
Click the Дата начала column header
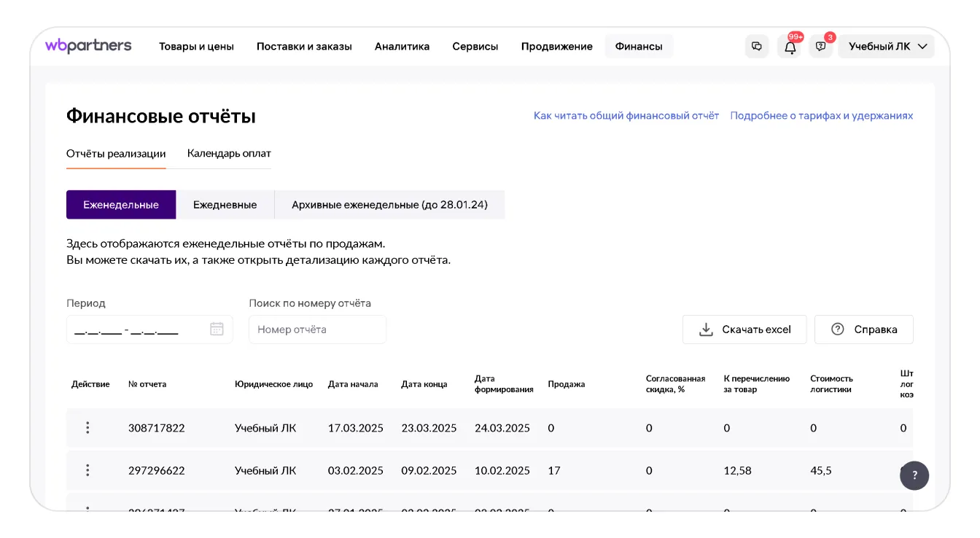[x=353, y=384]
